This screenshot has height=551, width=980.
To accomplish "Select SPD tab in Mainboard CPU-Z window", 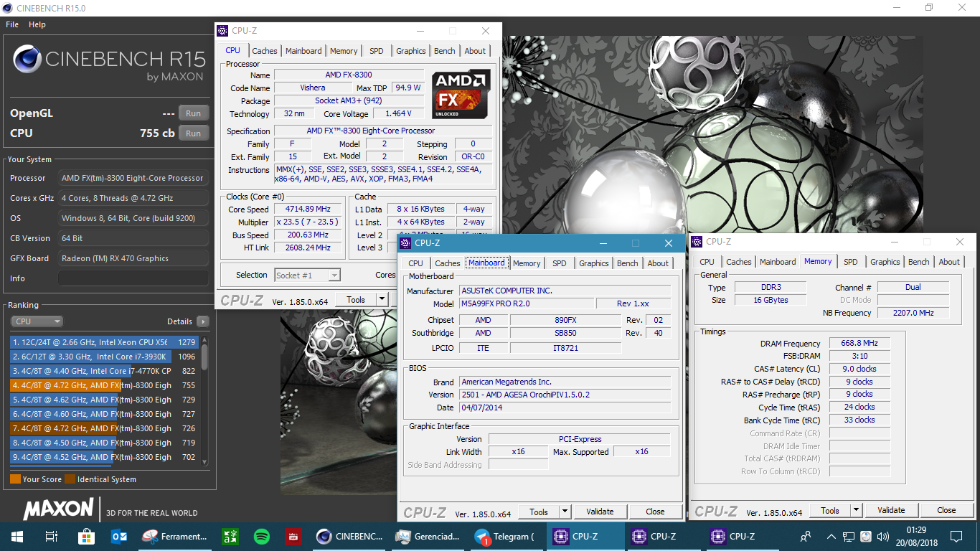I will click(560, 263).
